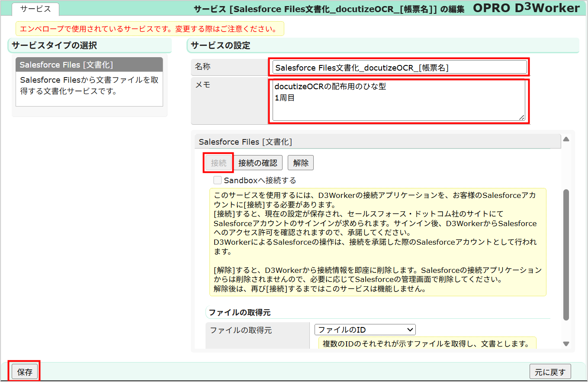This screenshot has height=382, width=588.
Task: Focus the 名称 name input field
Action: (398, 67)
